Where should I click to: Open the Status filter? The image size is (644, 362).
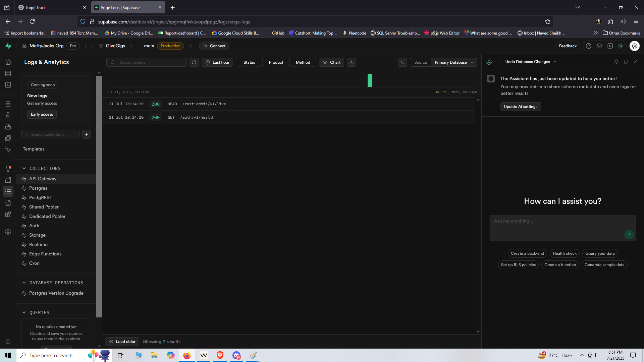(249, 62)
